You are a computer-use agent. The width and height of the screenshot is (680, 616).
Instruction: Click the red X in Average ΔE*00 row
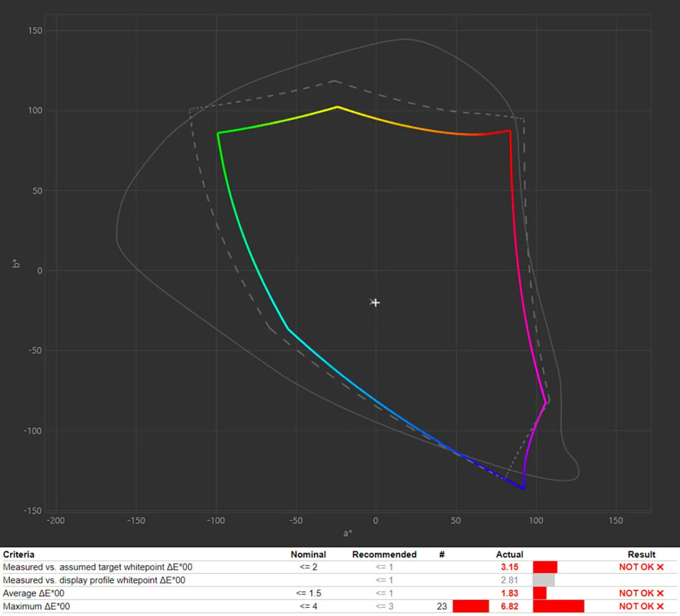660,593
